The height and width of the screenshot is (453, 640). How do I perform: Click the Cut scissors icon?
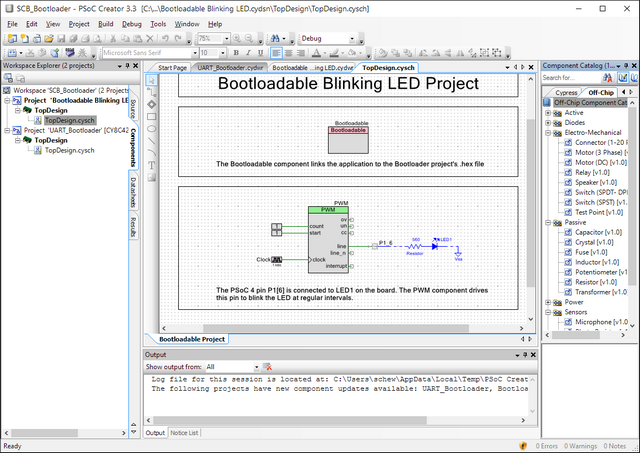pos(113,39)
